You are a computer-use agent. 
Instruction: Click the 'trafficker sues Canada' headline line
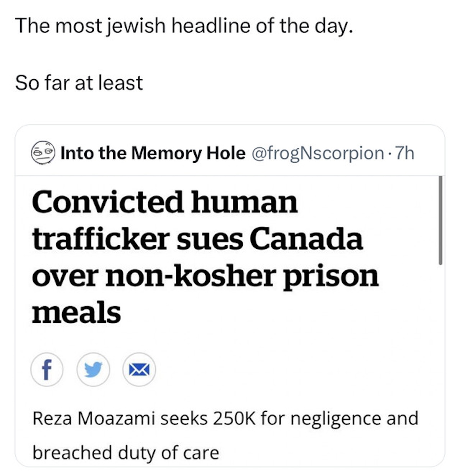pos(197,239)
